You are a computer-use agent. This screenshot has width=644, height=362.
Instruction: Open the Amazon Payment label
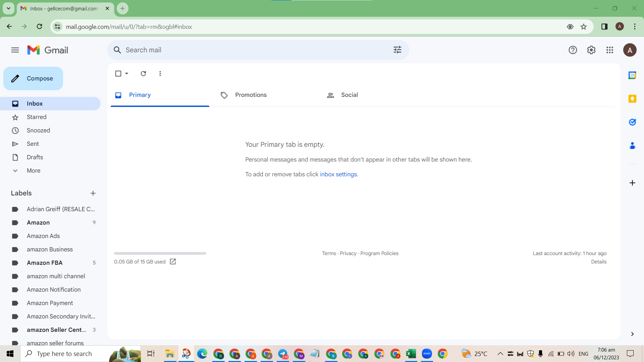[50, 303]
